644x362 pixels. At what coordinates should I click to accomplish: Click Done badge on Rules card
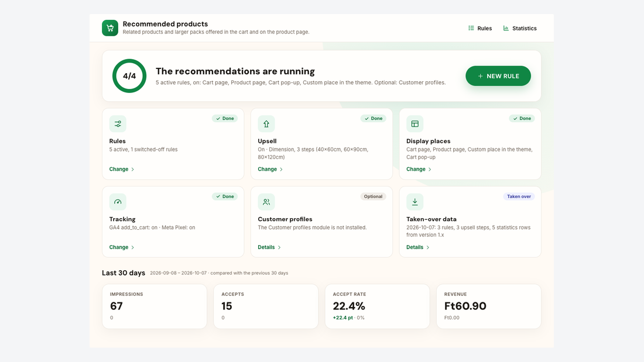[225, 118]
